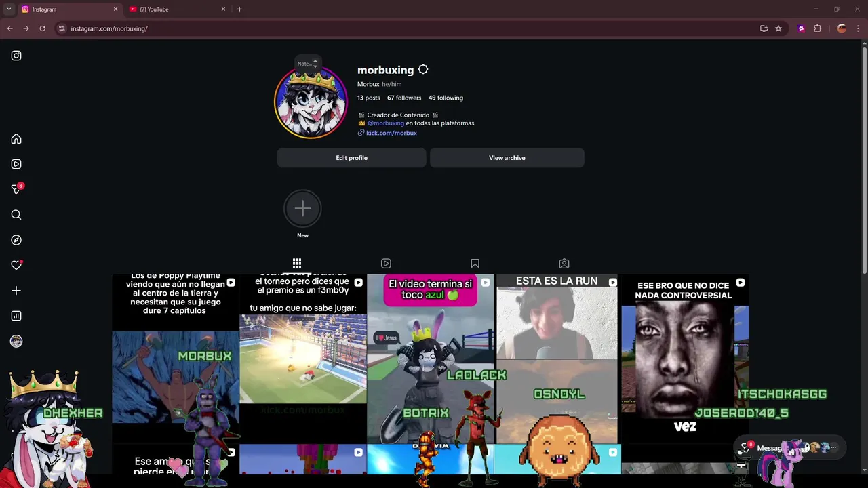Open Reels from the sidebar

(16, 164)
